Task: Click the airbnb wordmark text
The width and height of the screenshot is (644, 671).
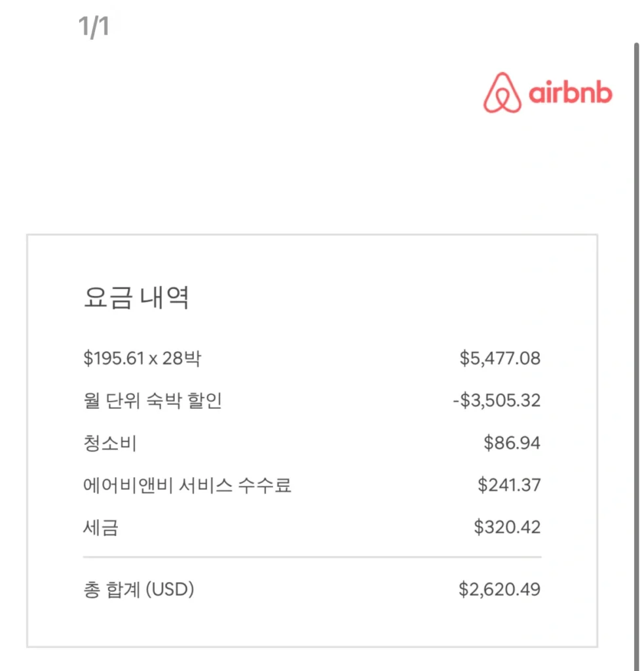Action: pos(570,93)
